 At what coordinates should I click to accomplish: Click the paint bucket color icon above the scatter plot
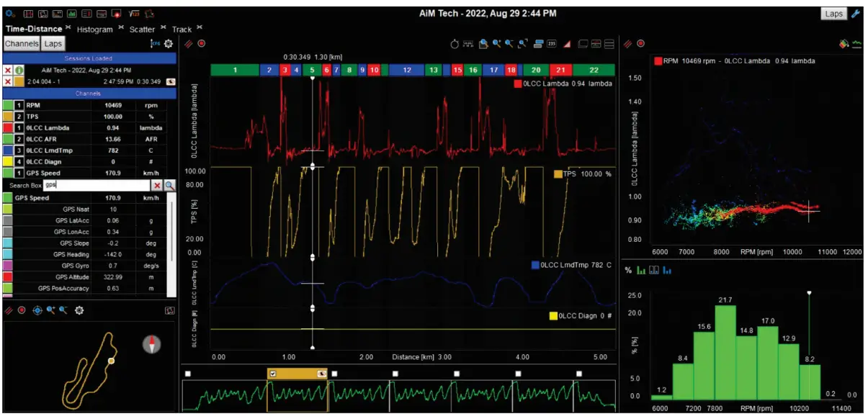coord(844,44)
